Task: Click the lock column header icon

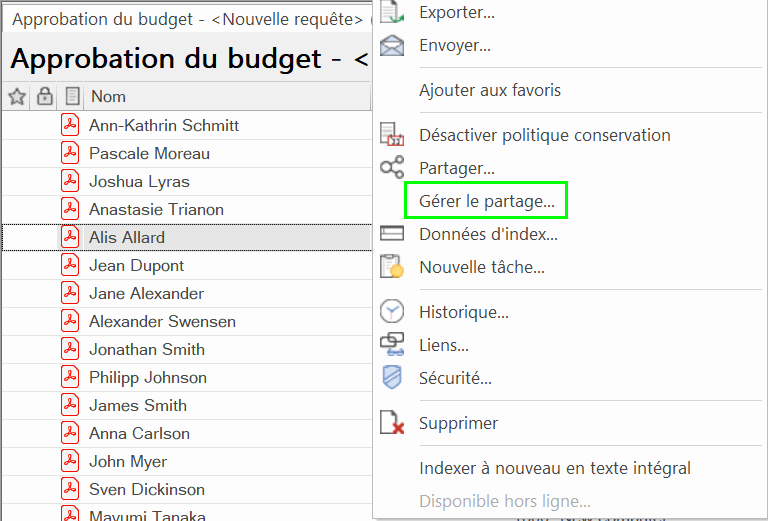Action: (45, 96)
